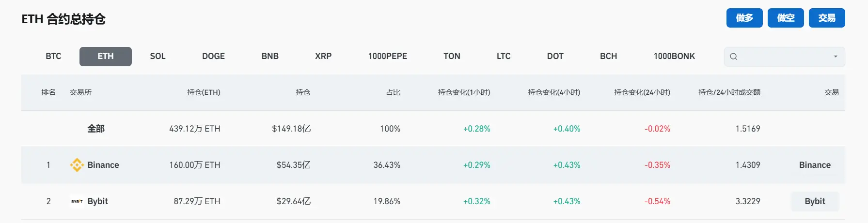
Task: Sort by 占比 column header
Action: [393, 92]
